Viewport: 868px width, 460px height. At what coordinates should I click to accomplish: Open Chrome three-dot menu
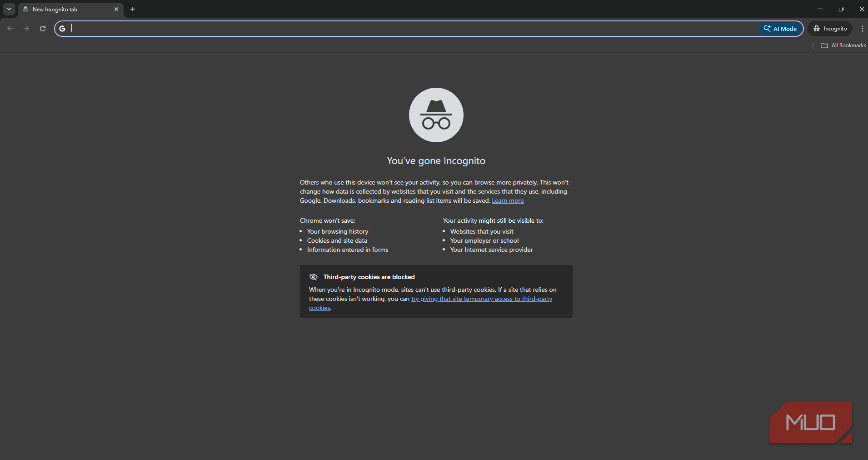coord(862,29)
